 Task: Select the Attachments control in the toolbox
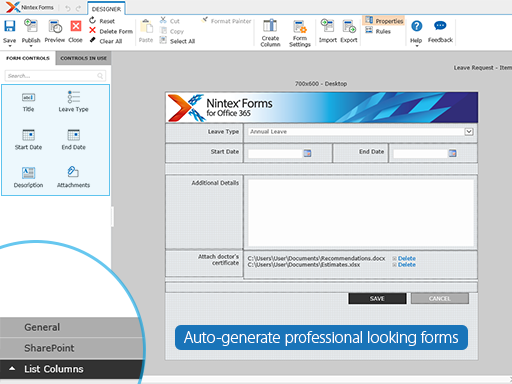click(x=73, y=177)
